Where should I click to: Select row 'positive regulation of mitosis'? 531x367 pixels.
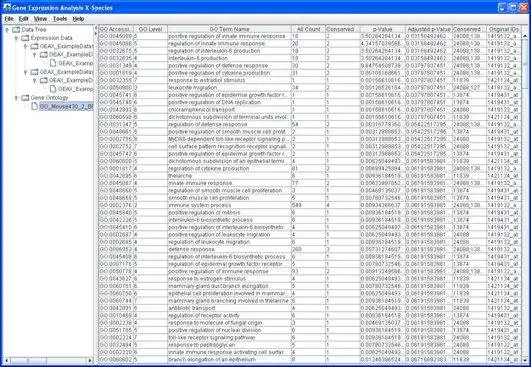pyautogui.click(x=310, y=213)
